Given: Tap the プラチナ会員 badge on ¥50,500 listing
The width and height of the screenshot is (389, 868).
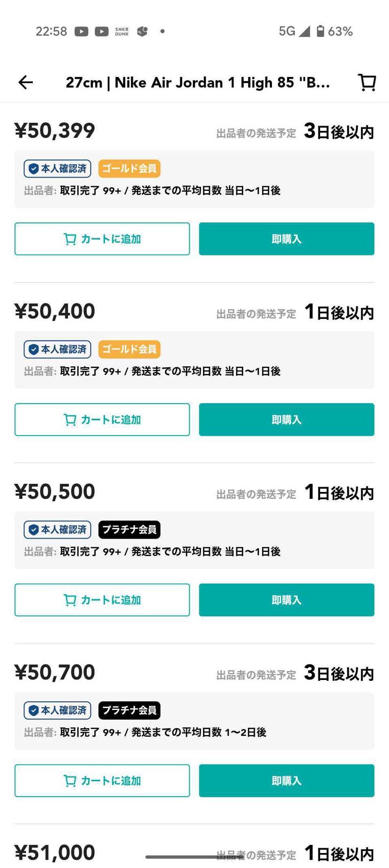Looking at the screenshot, I should click(129, 529).
